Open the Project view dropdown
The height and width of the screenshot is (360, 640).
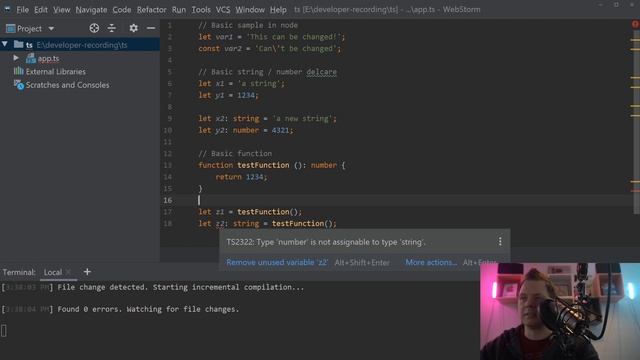pos(51,29)
